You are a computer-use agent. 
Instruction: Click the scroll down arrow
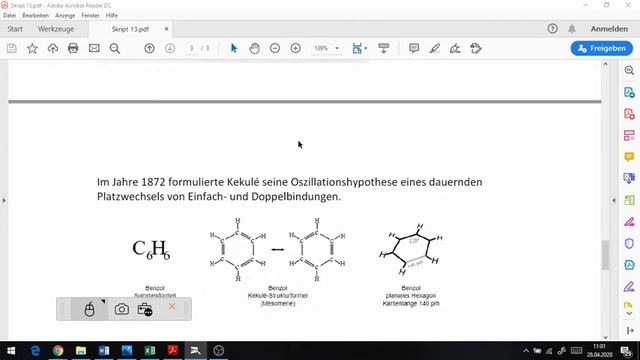coord(605,337)
